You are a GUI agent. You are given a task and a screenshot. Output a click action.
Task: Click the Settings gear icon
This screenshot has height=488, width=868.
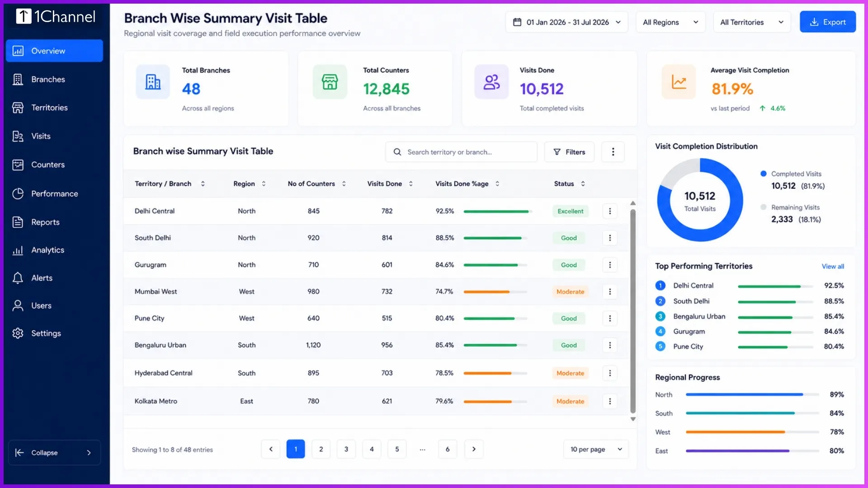click(18, 333)
